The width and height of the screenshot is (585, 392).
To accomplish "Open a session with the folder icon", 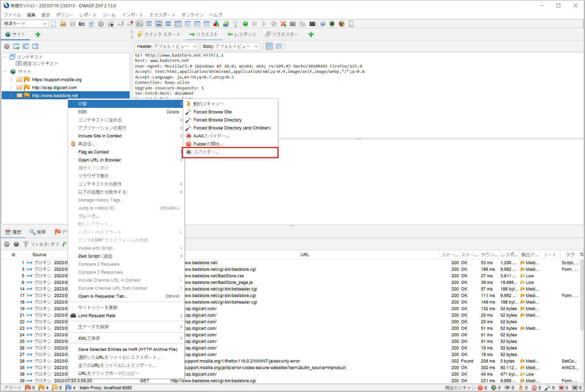I will [x=63, y=23].
